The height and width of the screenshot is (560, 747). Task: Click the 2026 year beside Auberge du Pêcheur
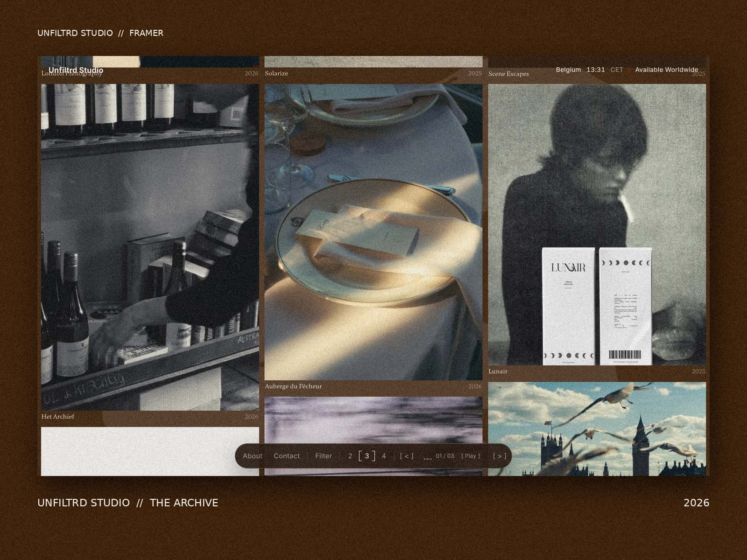point(475,386)
